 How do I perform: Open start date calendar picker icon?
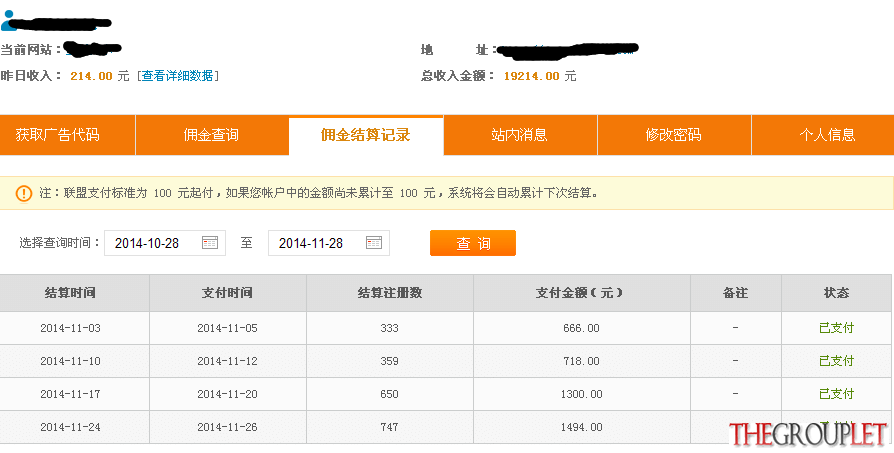[x=210, y=243]
